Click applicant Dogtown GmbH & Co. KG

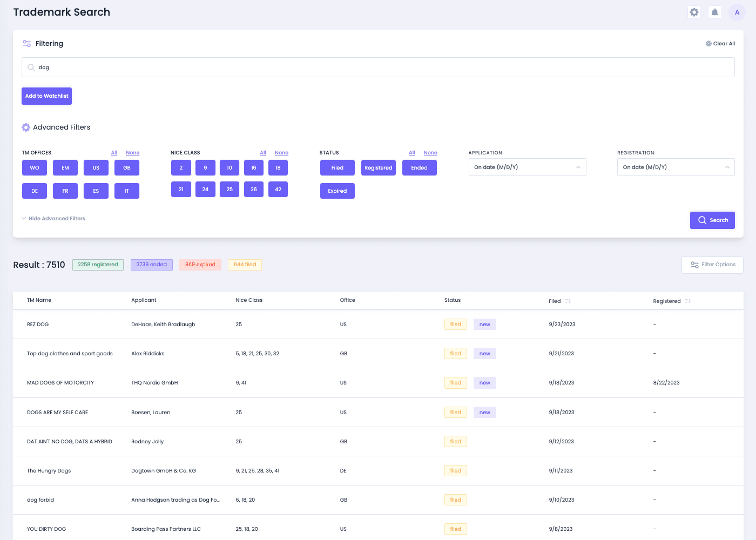click(x=164, y=471)
